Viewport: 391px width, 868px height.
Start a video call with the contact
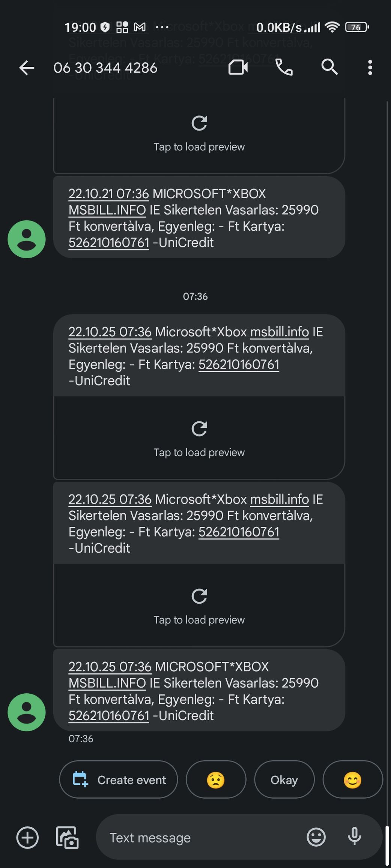tap(238, 68)
